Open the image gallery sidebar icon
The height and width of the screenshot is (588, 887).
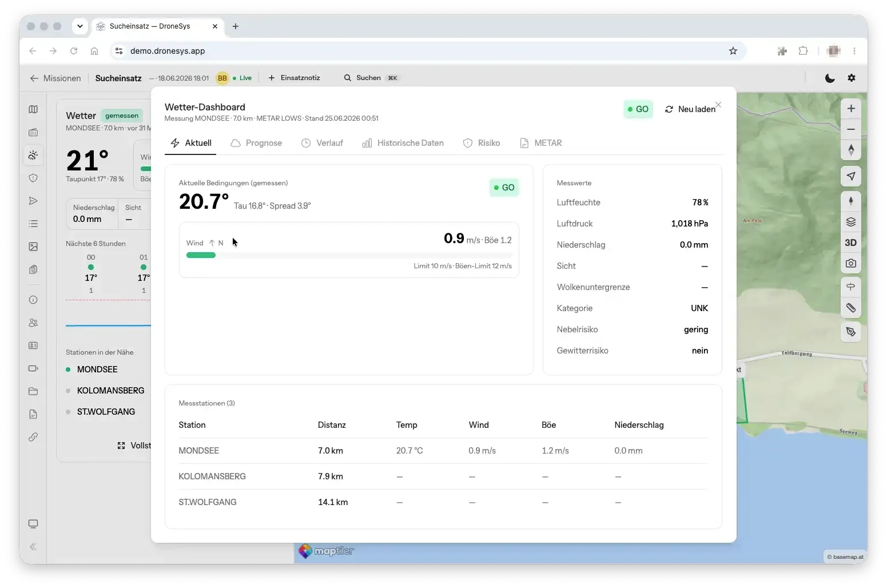[x=33, y=247]
